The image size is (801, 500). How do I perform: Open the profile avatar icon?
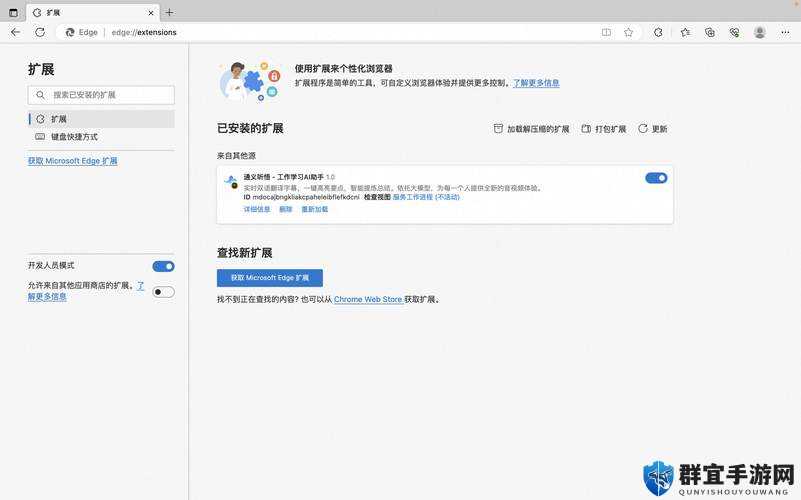[760, 32]
